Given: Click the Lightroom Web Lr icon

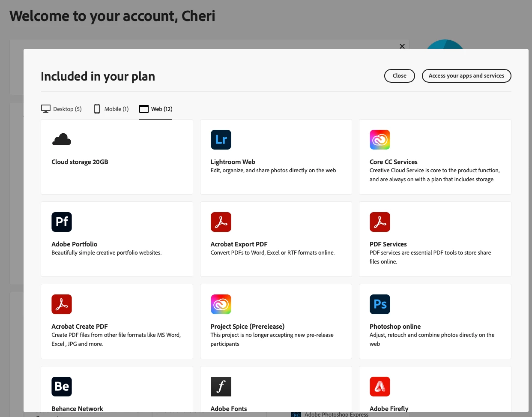Looking at the screenshot, I should [x=221, y=140].
